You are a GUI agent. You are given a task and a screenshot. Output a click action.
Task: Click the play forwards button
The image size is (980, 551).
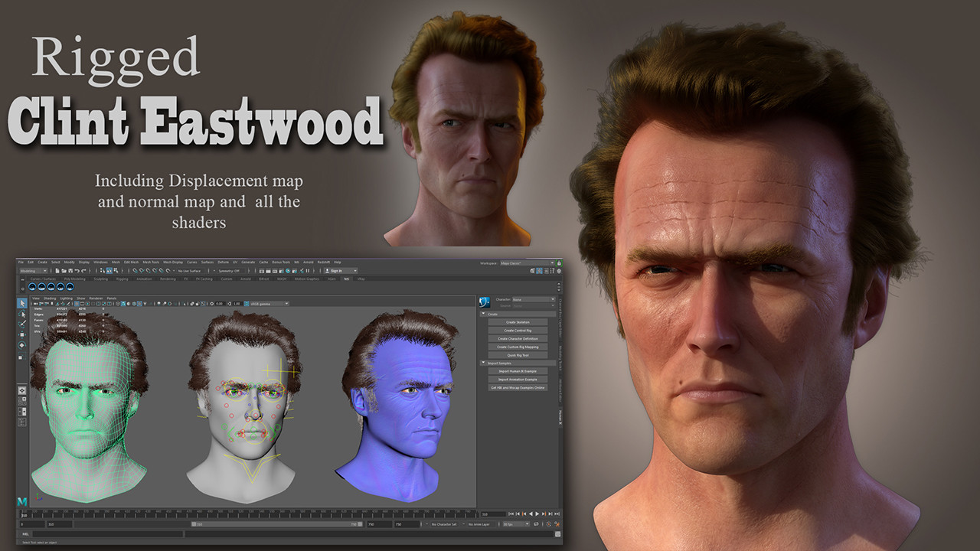(x=539, y=514)
